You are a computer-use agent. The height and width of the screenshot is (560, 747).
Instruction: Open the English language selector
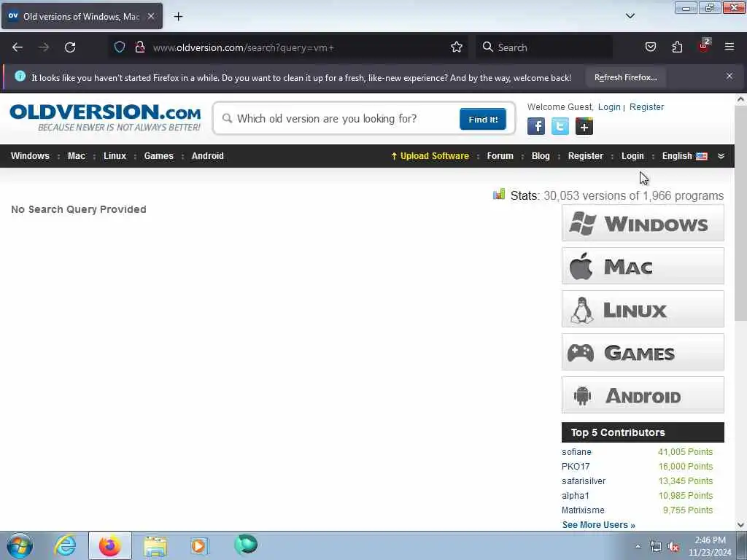coord(684,156)
